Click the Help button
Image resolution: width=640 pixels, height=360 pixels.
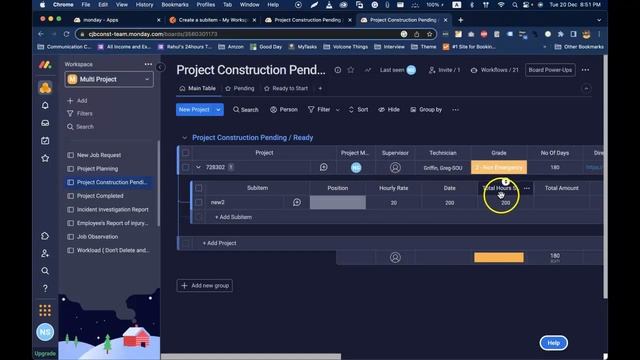click(x=553, y=343)
